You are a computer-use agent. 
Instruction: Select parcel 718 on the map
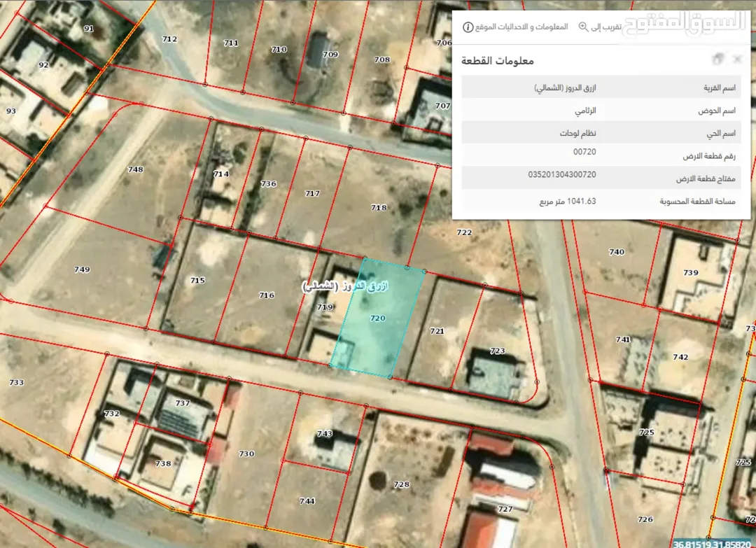coord(379,207)
